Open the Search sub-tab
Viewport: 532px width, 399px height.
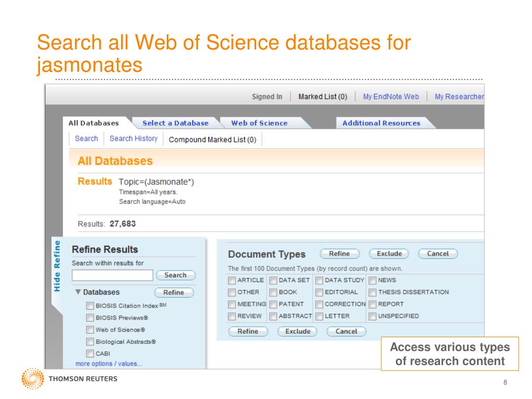point(87,139)
